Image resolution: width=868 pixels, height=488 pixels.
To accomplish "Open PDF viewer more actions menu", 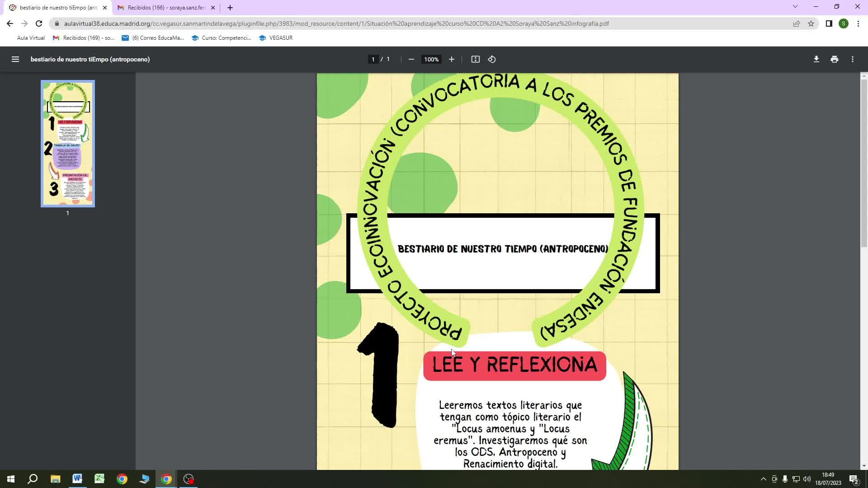I will 852,59.
